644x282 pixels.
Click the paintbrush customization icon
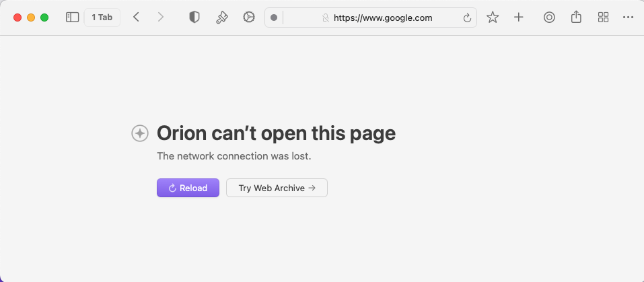coord(222,17)
